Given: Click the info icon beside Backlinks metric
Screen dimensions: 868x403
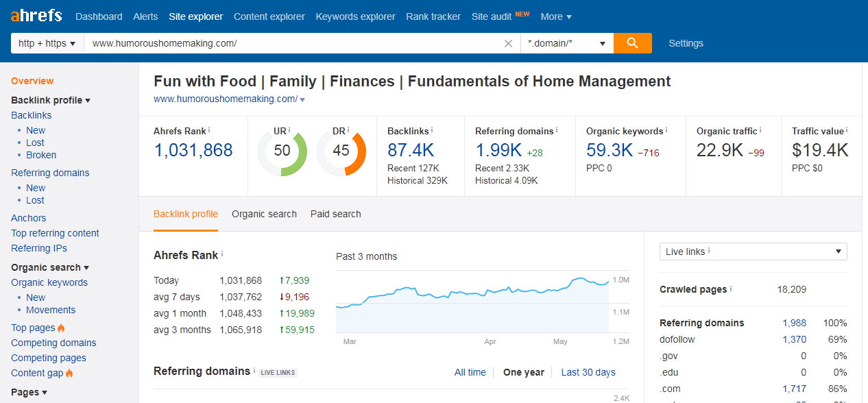Looking at the screenshot, I should coord(432,130).
